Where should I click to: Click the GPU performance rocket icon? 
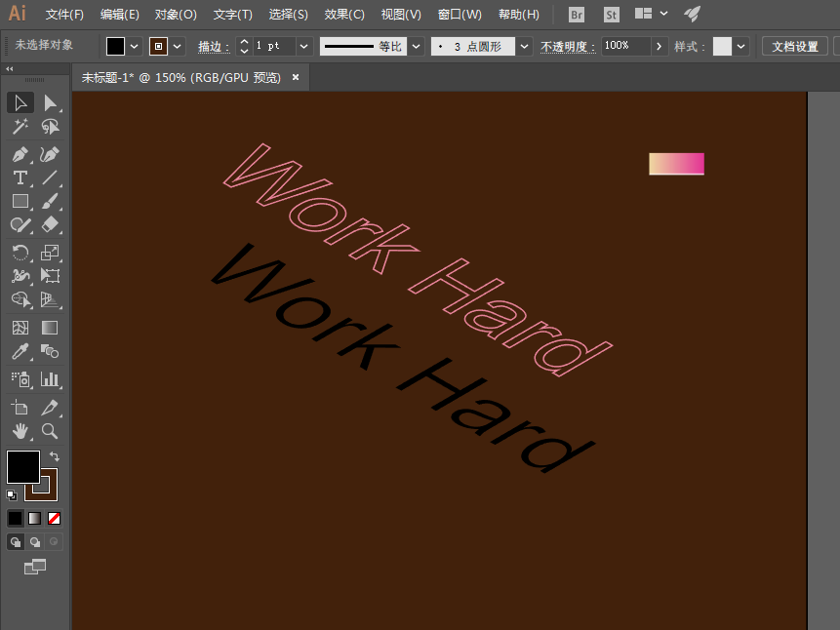692,14
